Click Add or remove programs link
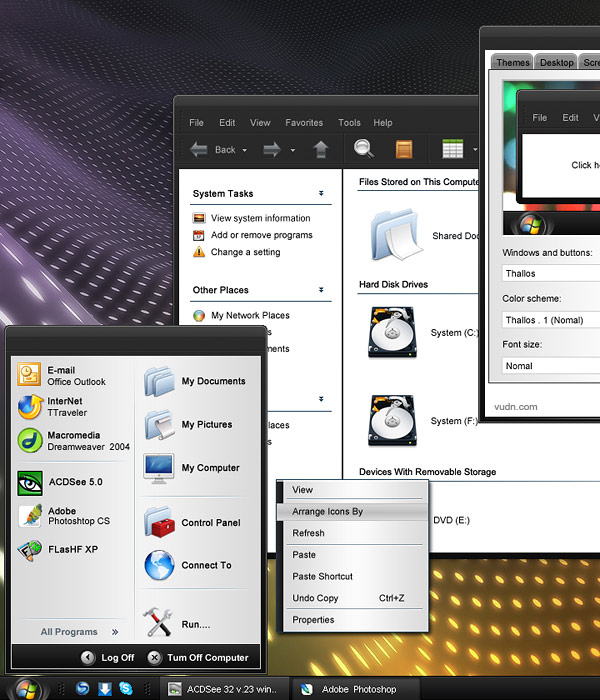Viewport: 600px width, 700px height. point(262,235)
